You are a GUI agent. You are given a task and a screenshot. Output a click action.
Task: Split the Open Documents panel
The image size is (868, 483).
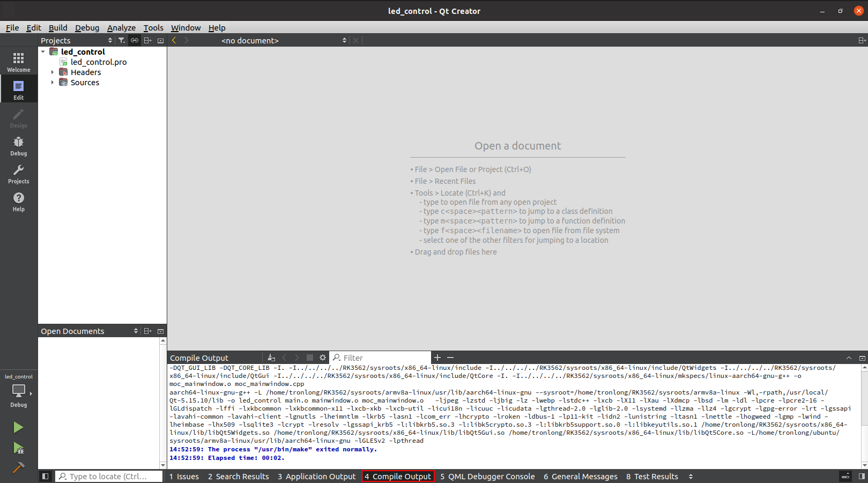pos(148,331)
